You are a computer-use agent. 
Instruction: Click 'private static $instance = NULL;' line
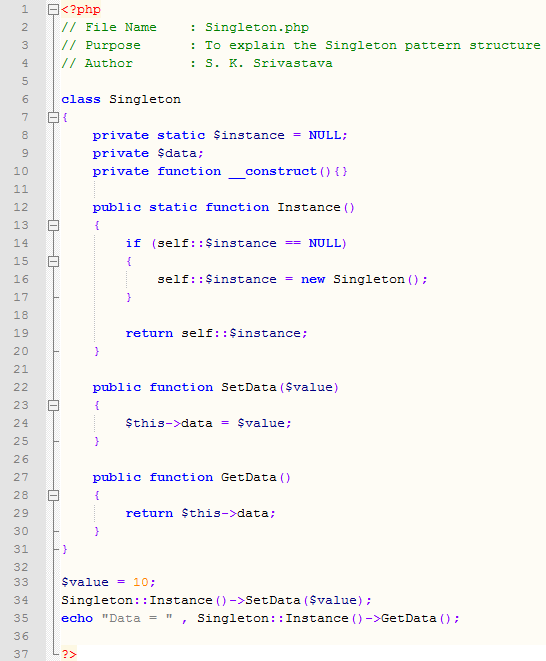[x=220, y=135]
